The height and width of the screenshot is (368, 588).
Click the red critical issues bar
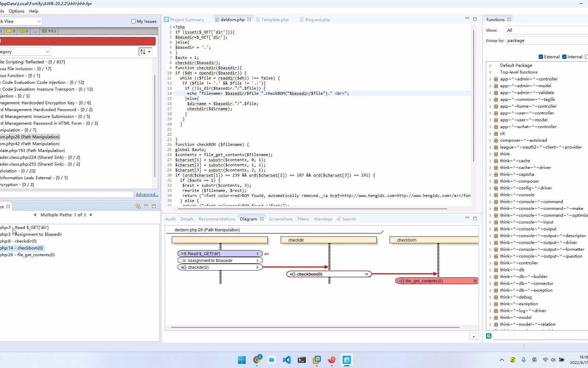(78, 41)
